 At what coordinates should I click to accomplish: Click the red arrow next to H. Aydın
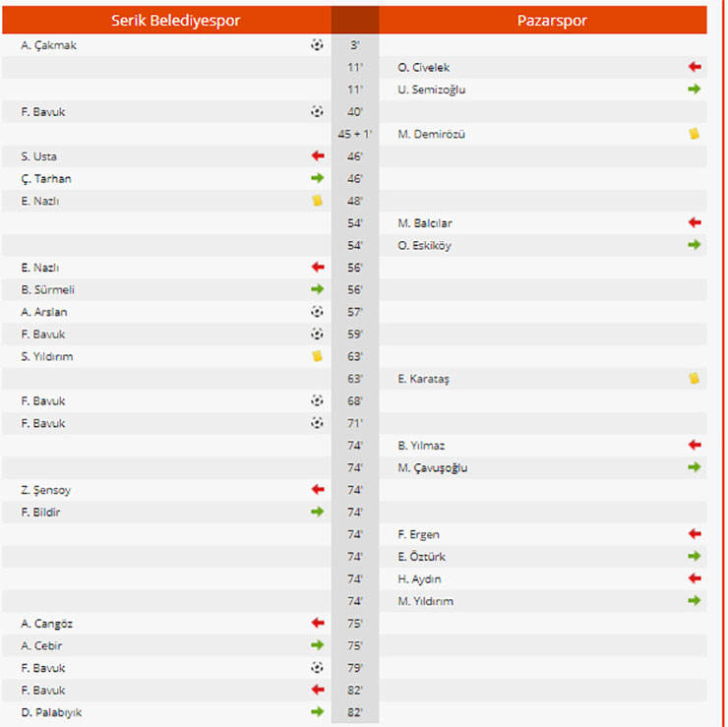pos(695,578)
